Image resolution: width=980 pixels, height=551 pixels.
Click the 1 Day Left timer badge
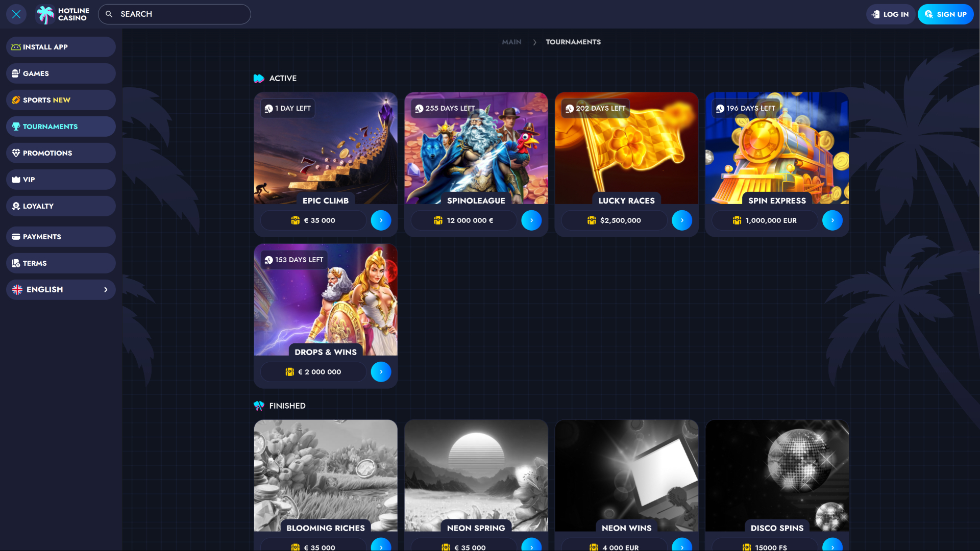288,108
